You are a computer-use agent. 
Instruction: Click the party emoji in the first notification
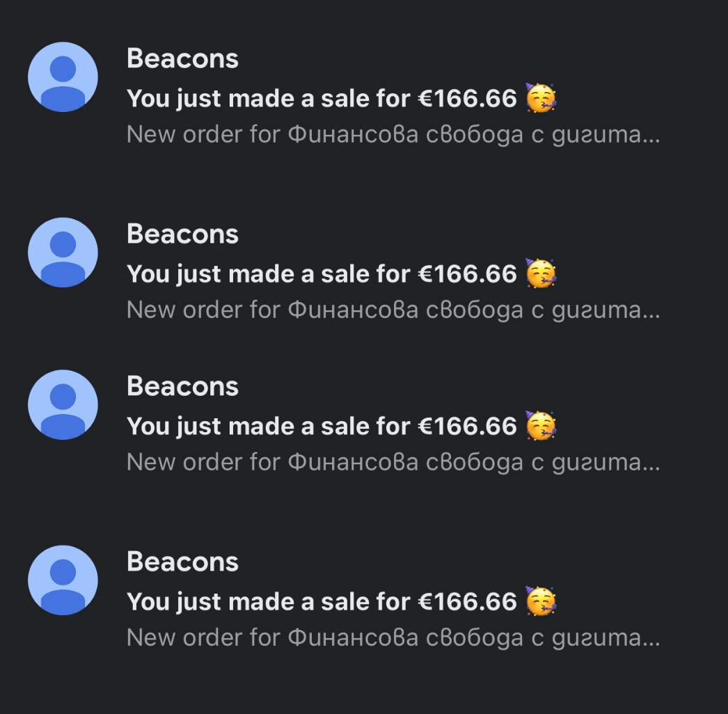(x=540, y=98)
